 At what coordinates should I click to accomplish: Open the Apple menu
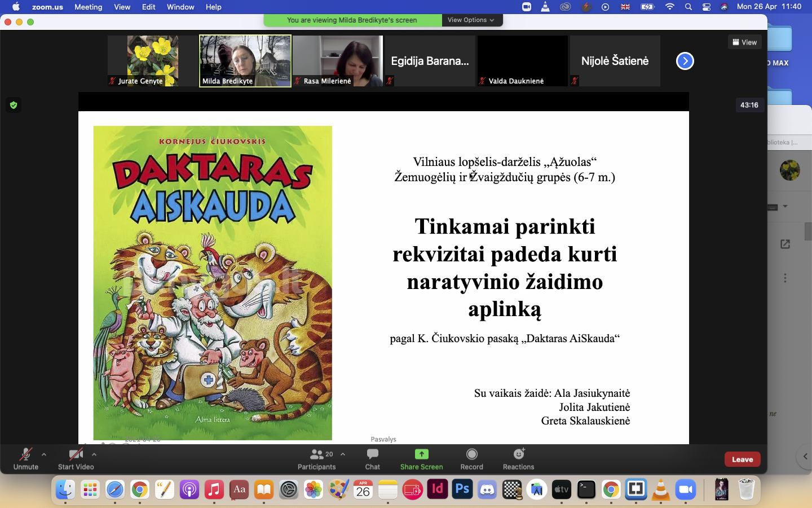point(16,7)
